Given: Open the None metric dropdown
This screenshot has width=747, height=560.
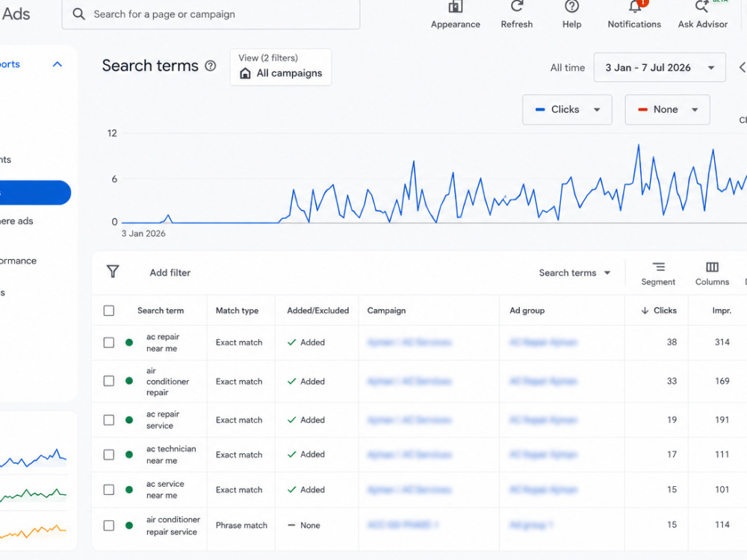Looking at the screenshot, I should tap(667, 110).
